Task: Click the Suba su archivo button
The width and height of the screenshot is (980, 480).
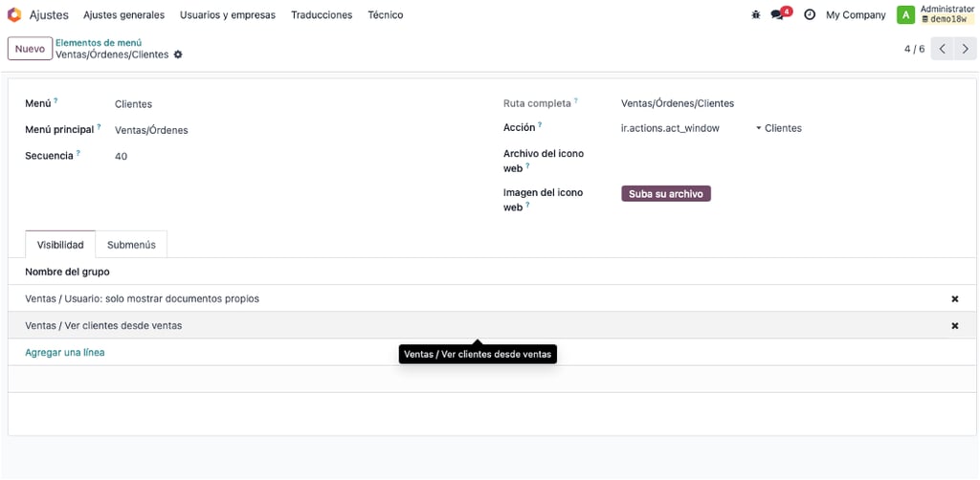Action: (666, 194)
